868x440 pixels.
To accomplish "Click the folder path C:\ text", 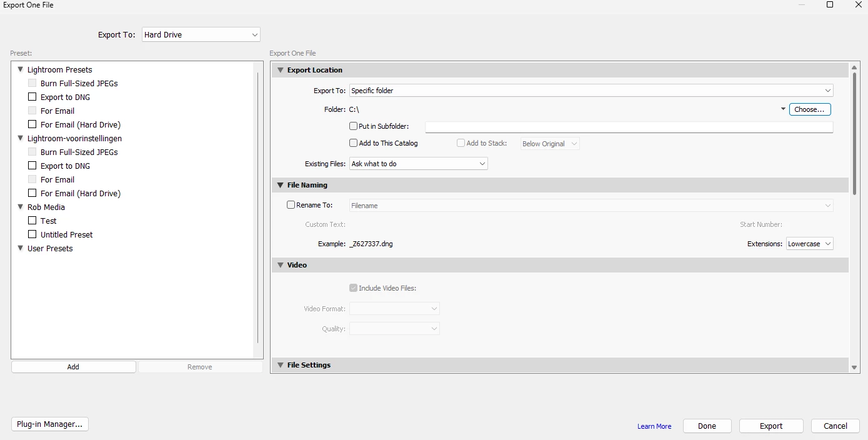I will click(354, 109).
